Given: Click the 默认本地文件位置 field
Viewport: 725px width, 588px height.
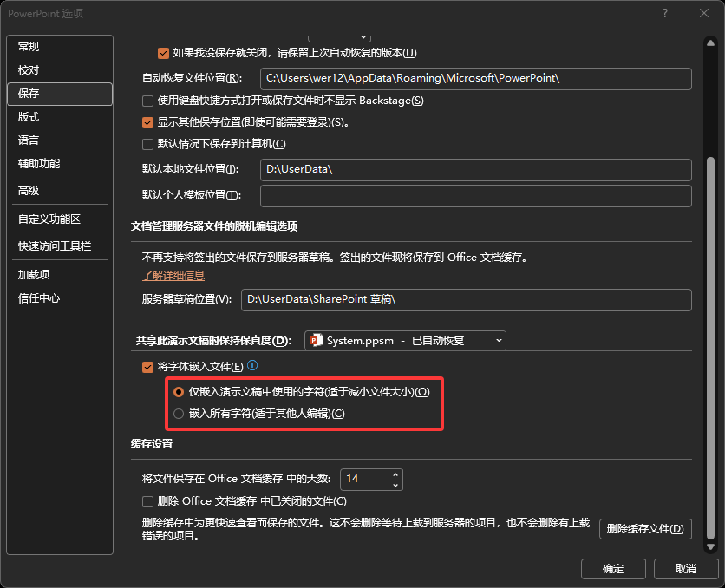Looking at the screenshot, I should 476,170.
